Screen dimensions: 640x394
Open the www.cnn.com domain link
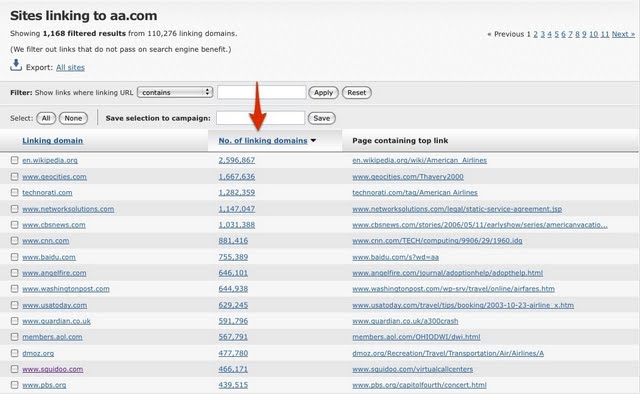point(46,241)
